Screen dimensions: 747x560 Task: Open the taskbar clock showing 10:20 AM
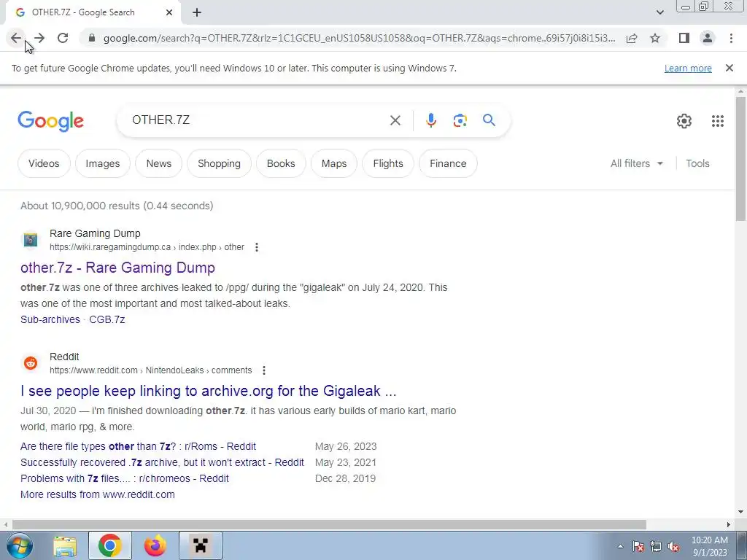coord(710,546)
